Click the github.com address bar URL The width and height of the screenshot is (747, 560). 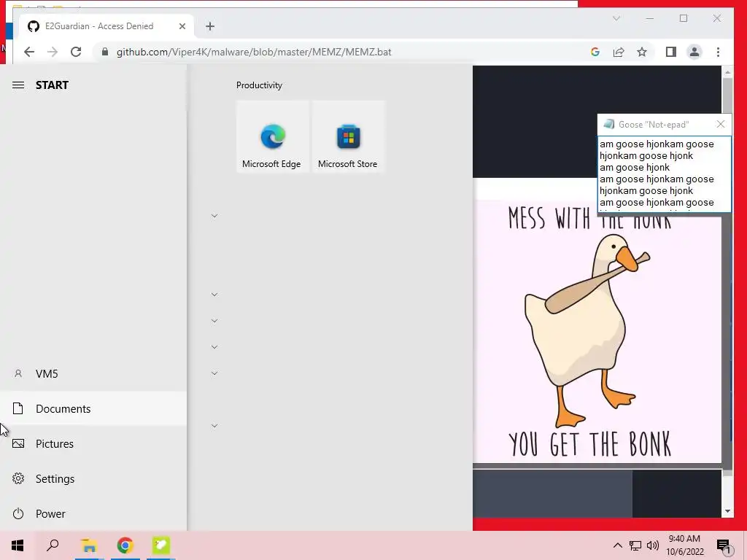click(254, 52)
